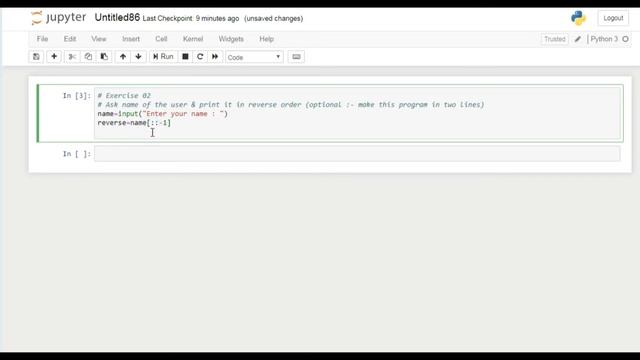Open the File menu
This screenshot has height=360, width=640.
[x=42, y=39]
